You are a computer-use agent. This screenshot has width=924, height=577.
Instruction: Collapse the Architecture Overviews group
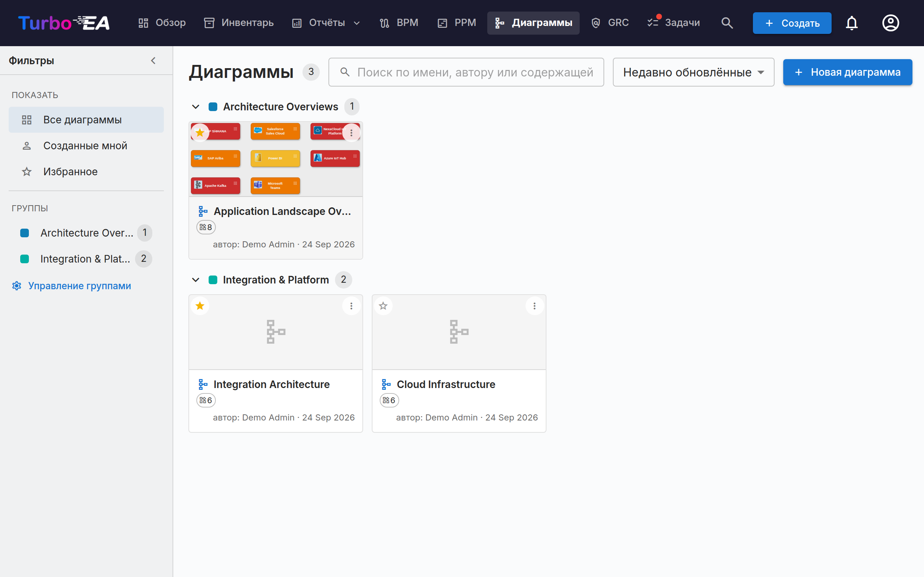[x=196, y=107]
